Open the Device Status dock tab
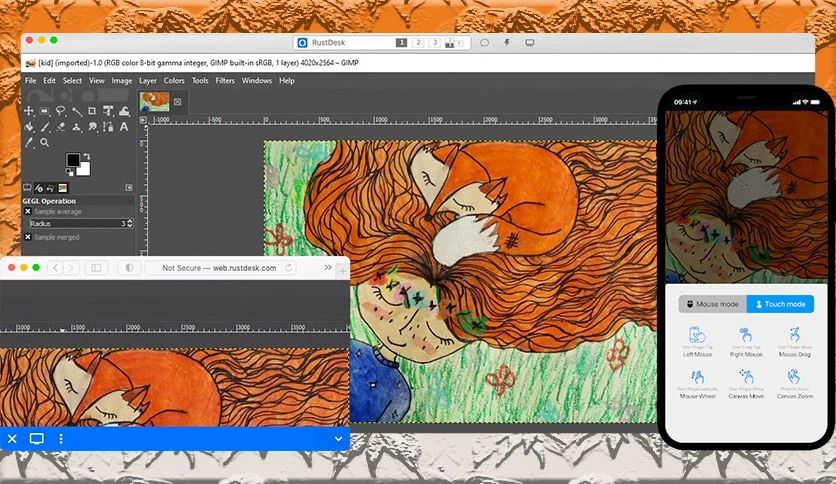Image resolution: width=836 pixels, height=484 pixels. pyautogui.click(x=39, y=188)
